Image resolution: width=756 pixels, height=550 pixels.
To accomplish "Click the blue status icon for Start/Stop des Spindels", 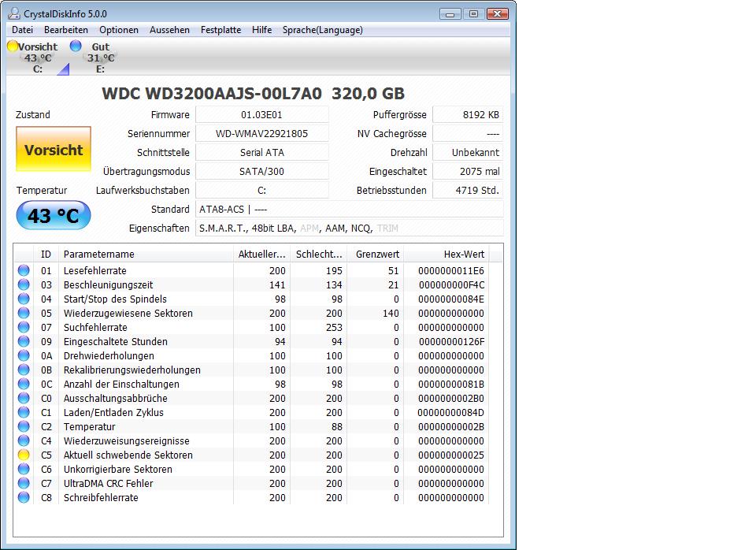I will 24,299.
